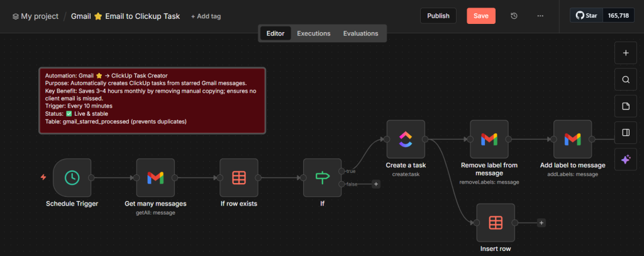Select the Get many messages Gmail node
Image resolution: width=644 pixels, height=256 pixels.
tap(155, 177)
